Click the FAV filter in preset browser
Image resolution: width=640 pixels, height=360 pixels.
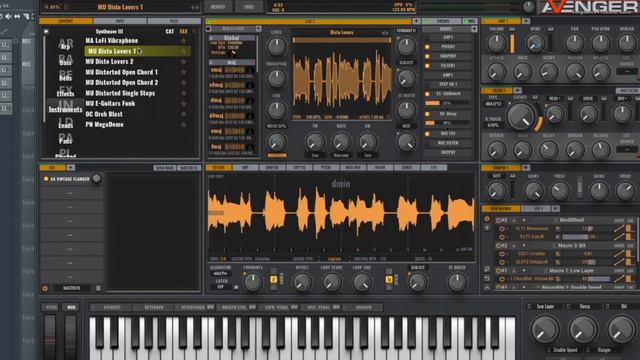(x=184, y=31)
